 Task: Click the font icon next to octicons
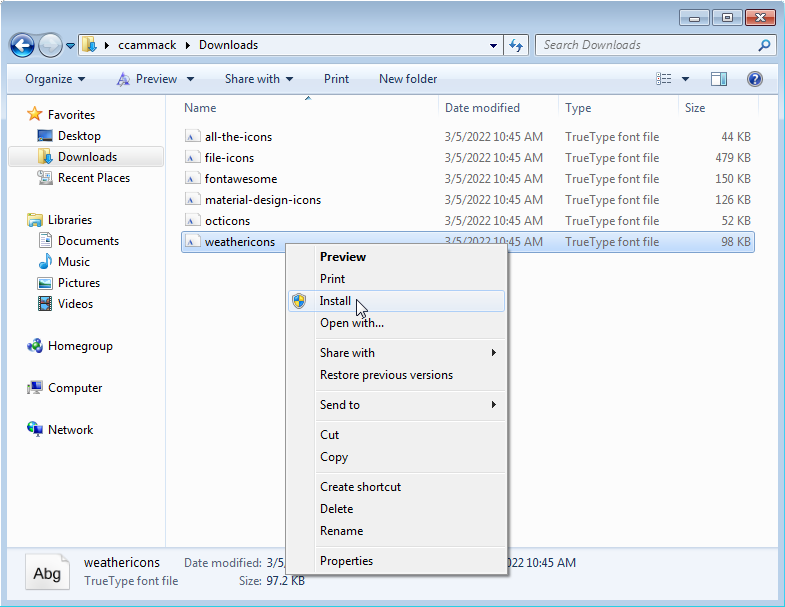point(192,221)
